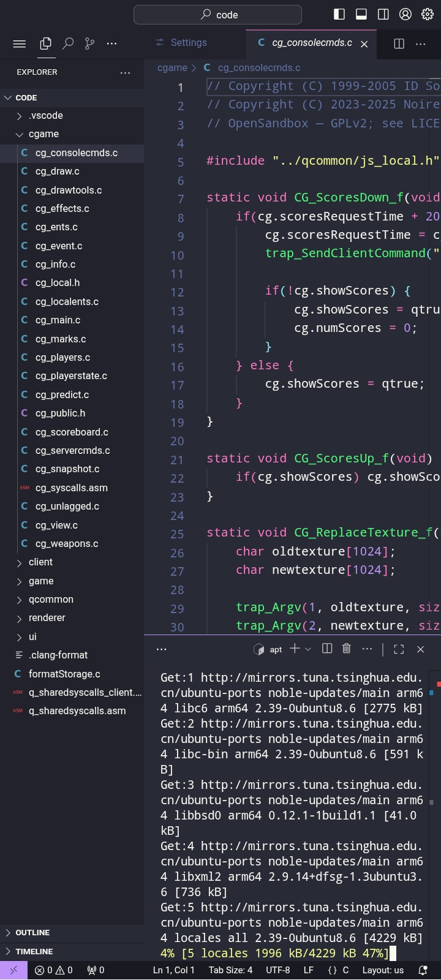Split the terminal pane
Screen dimensions: 441x980
327,649
